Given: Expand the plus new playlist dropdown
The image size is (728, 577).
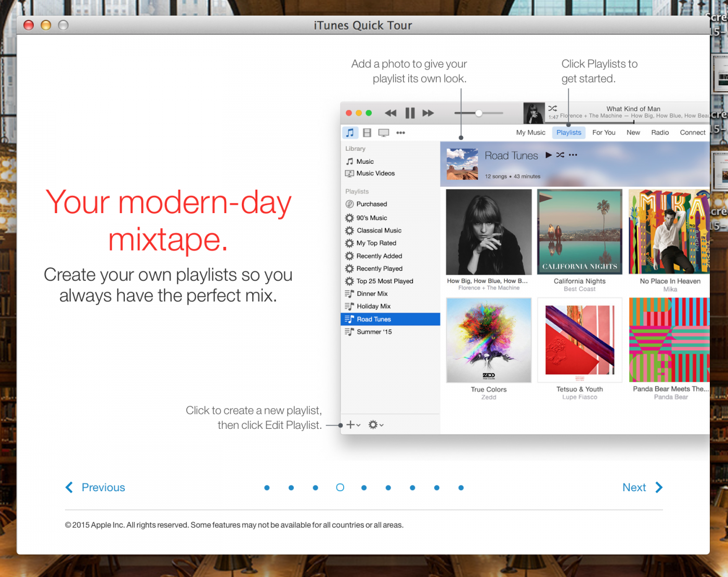Looking at the screenshot, I should [353, 425].
